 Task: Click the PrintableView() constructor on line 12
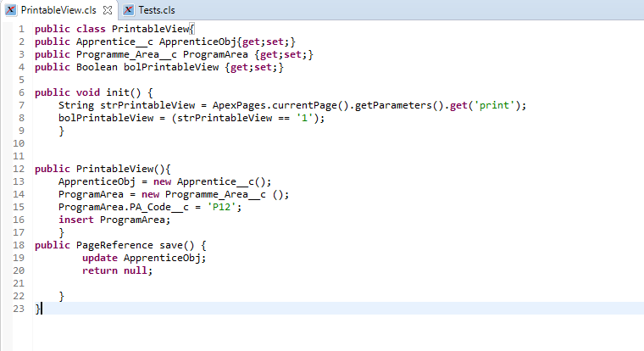[120, 169]
